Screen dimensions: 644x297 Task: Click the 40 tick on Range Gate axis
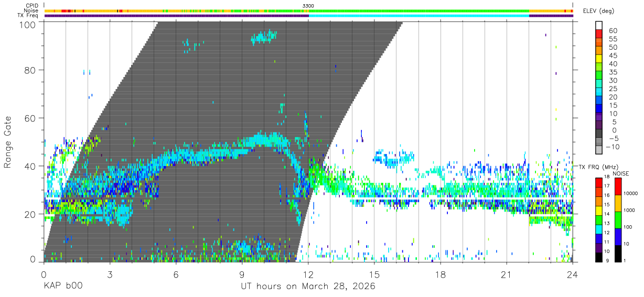tap(31, 166)
